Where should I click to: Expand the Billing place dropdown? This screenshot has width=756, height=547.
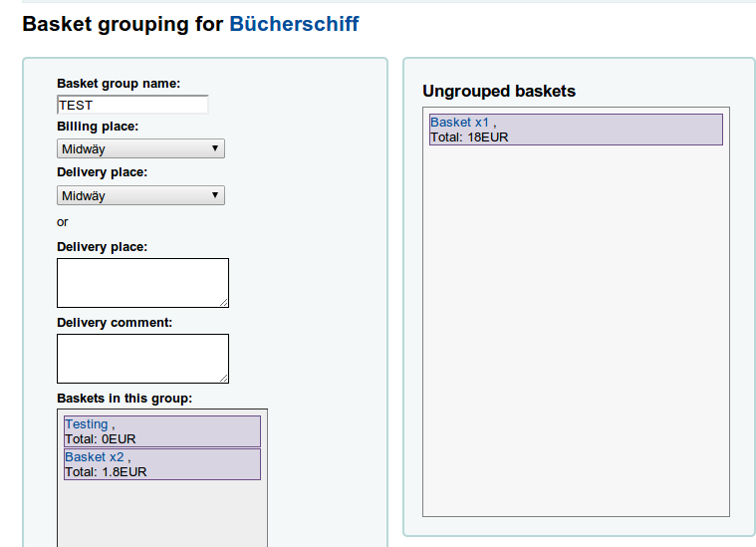pos(140,148)
